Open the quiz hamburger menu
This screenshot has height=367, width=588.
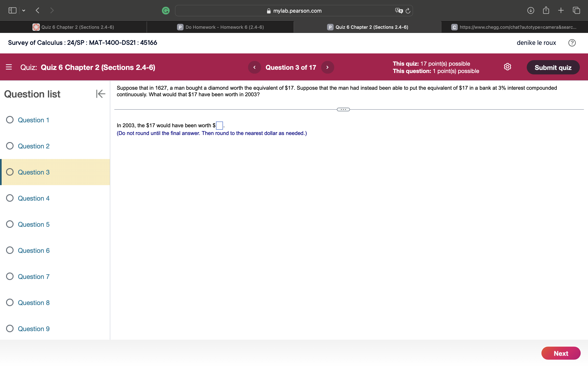point(9,67)
